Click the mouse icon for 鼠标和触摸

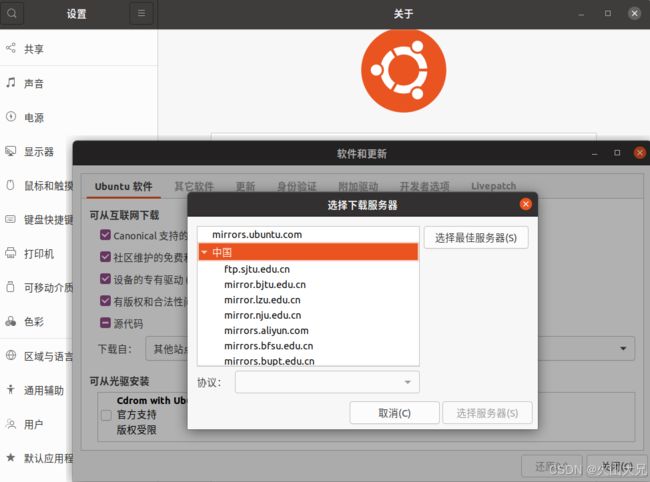click(11, 185)
